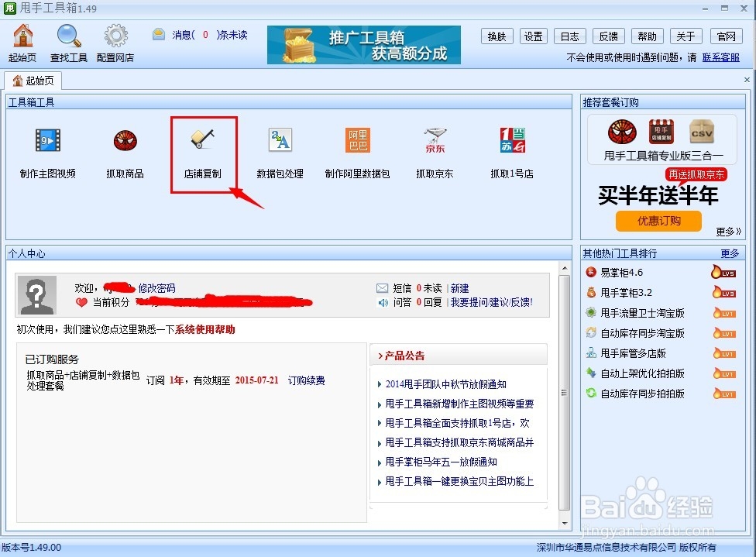Click 版本号1.49.00 in status bar
The image size is (756, 557).
(32, 548)
